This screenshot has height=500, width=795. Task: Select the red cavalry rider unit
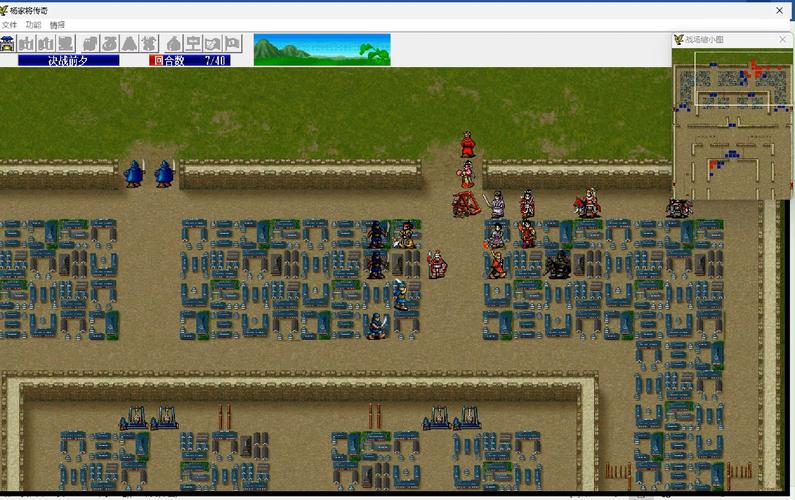point(587,204)
